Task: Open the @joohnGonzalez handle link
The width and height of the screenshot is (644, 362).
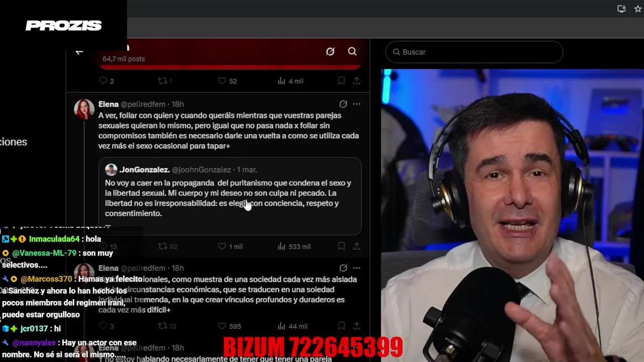Action: (x=201, y=169)
